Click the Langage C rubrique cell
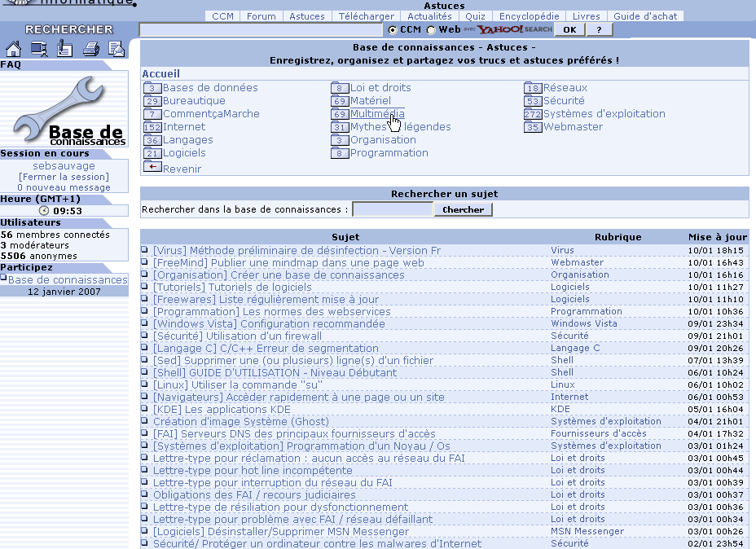This screenshot has width=756, height=549. (x=575, y=348)
